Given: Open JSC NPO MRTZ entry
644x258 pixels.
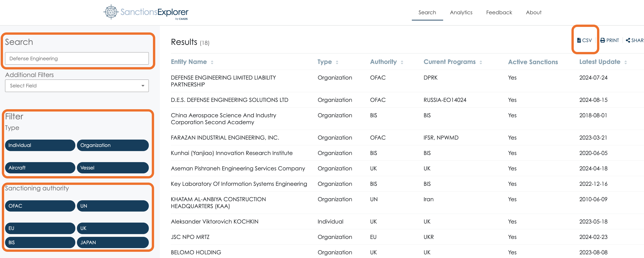Looking at the screenshot, I should click(x=190, y=237).
